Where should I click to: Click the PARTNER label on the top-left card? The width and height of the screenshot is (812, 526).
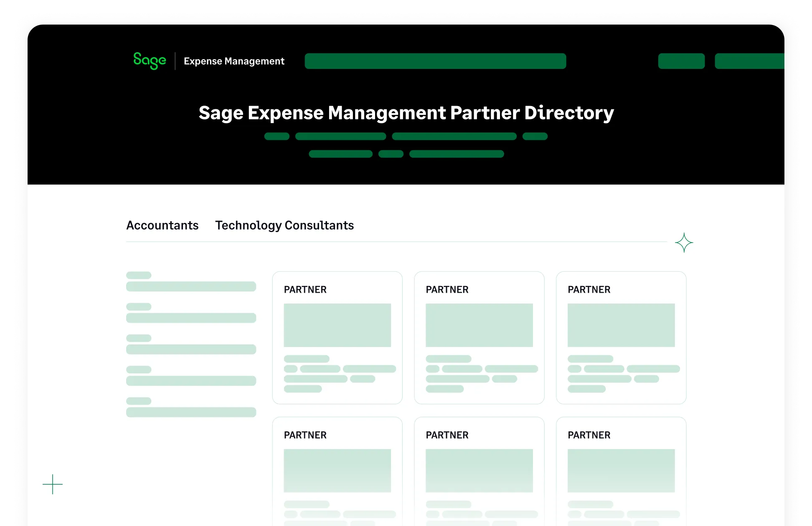pyautogui.click(x=305, y=289)
